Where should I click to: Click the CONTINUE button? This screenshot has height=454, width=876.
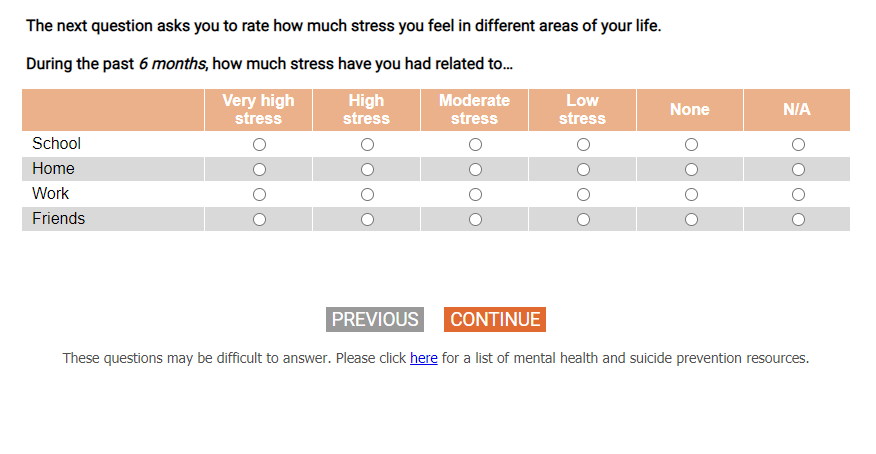[495, 320]
